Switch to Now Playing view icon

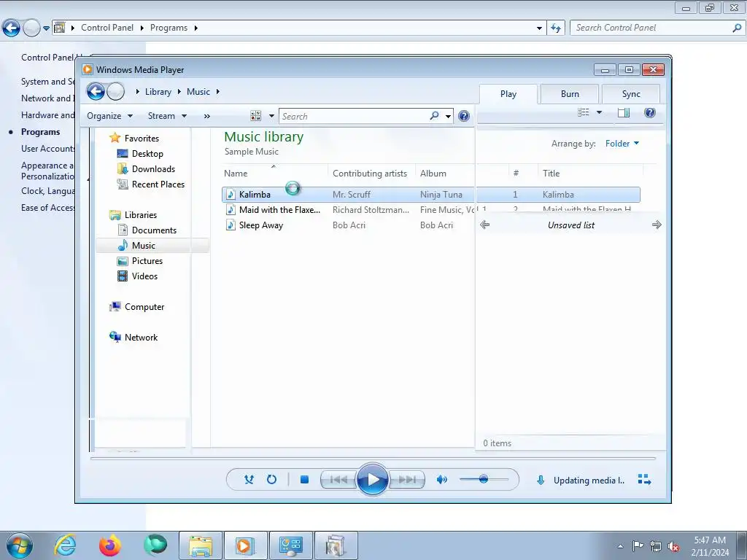point(644,480)
